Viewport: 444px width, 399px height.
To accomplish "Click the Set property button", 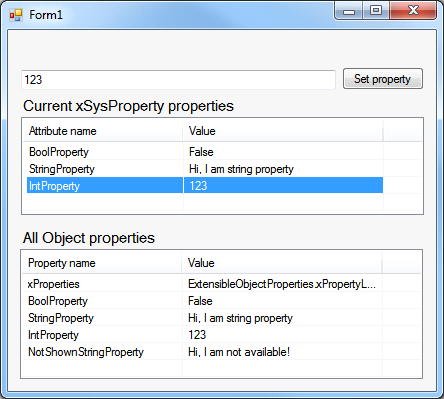I will tap(383, 79).
